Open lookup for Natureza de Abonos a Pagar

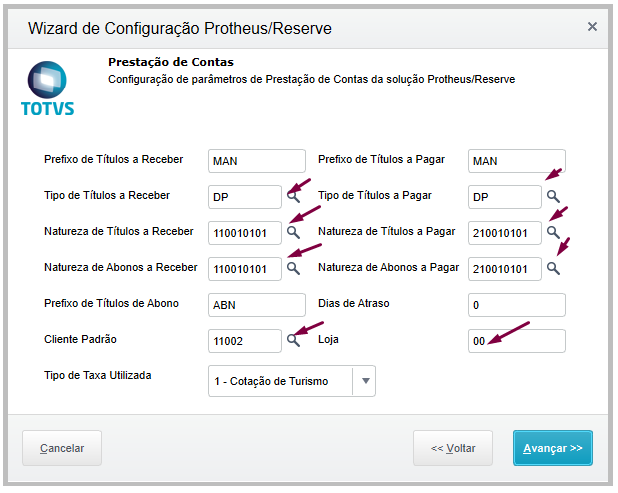tap(553, 268)
